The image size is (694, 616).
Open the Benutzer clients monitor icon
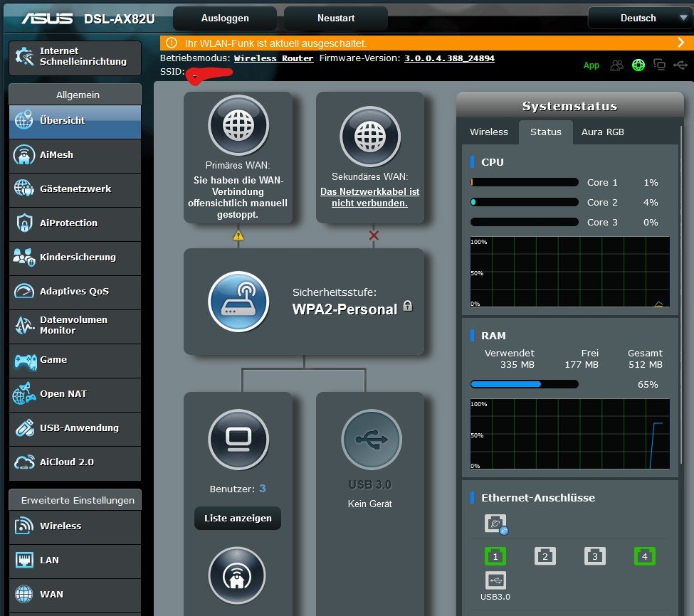(x=238, y=439)
